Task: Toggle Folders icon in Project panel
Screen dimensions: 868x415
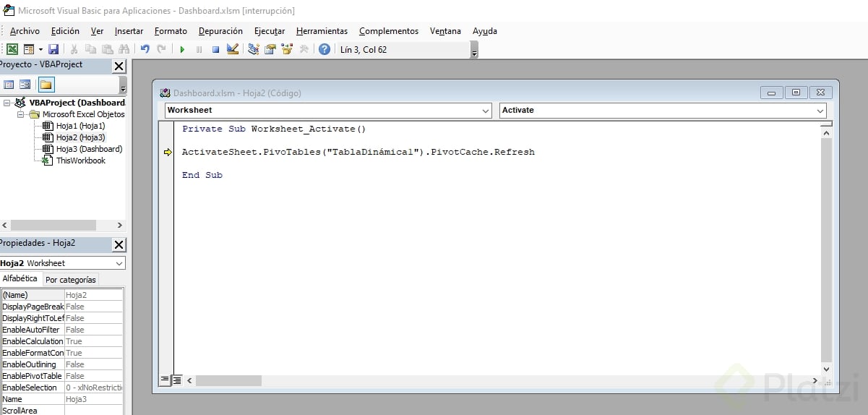Action: tap(46, 85)
